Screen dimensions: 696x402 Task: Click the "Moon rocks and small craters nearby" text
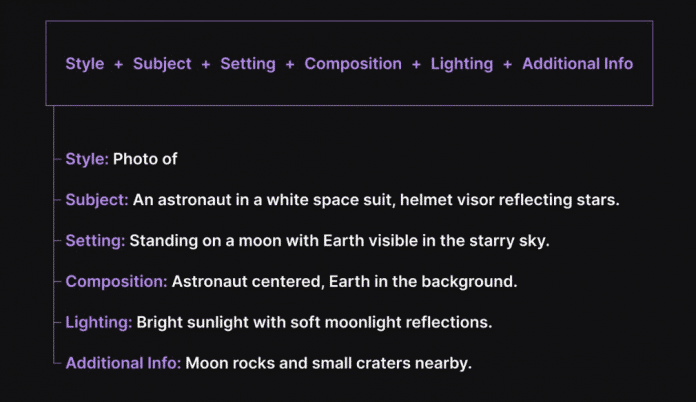[328, 363]
